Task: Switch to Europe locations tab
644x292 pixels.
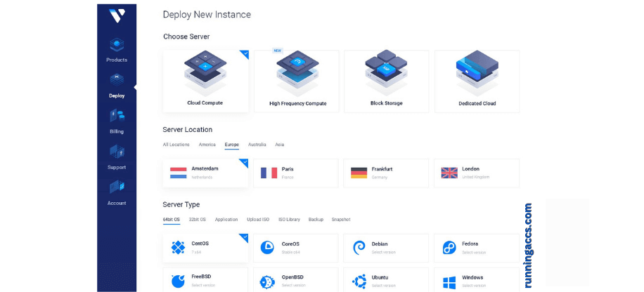Action: tap(231, 145)
